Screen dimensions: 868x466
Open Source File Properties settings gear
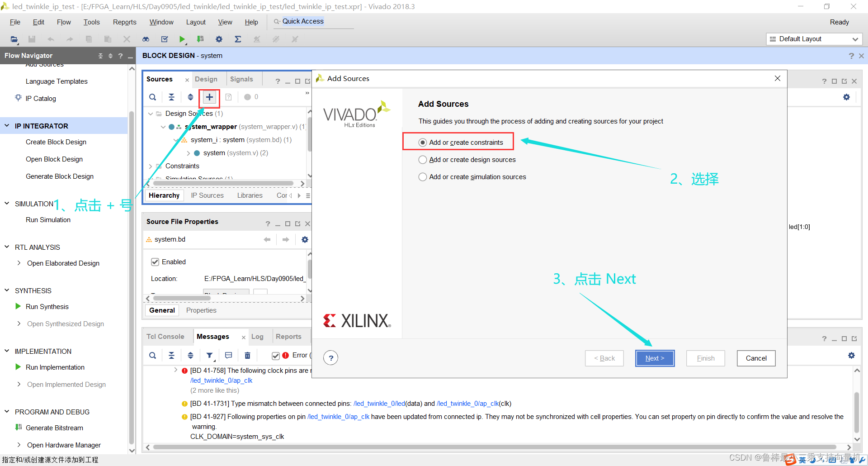coord(305,239)
